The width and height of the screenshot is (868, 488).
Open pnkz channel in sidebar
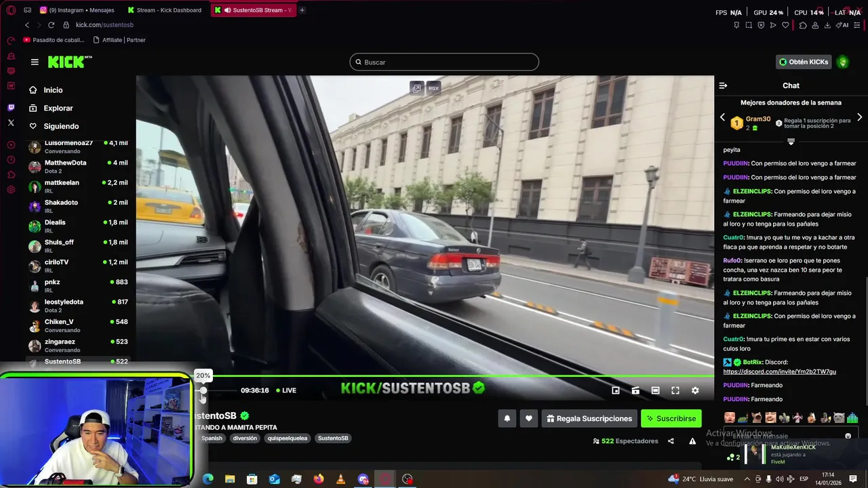click(x=78, y=285)
